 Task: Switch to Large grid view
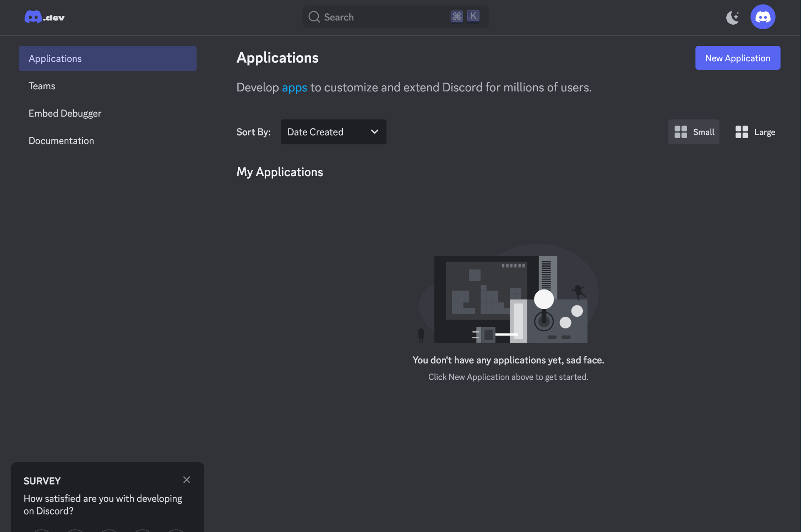click(x=755, y=132)
